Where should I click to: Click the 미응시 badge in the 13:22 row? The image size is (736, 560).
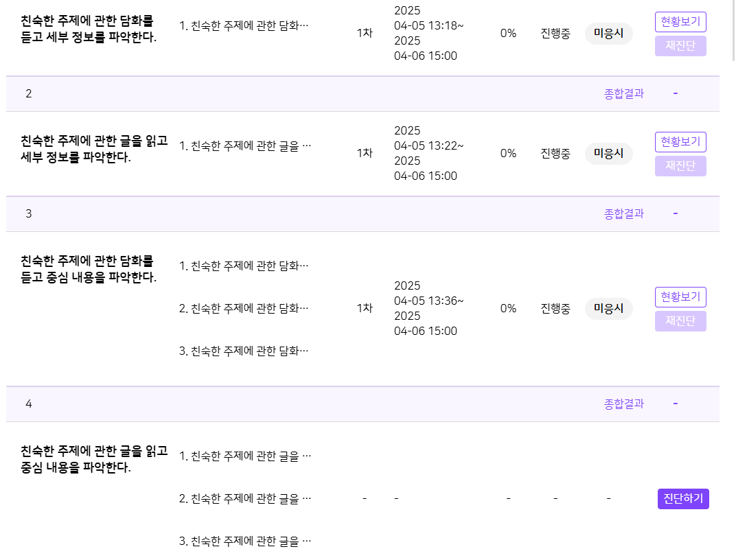pos(608,153)
